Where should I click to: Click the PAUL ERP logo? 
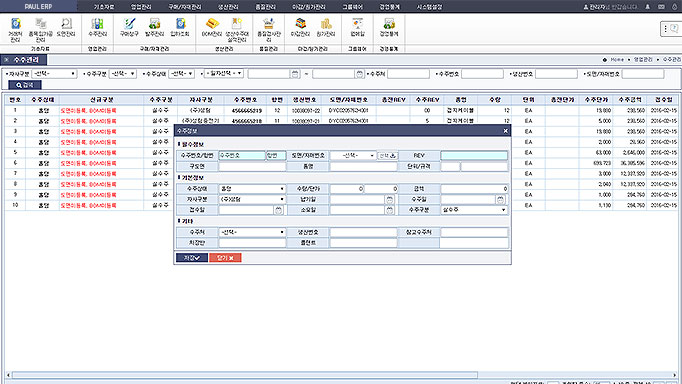[38, 7]
